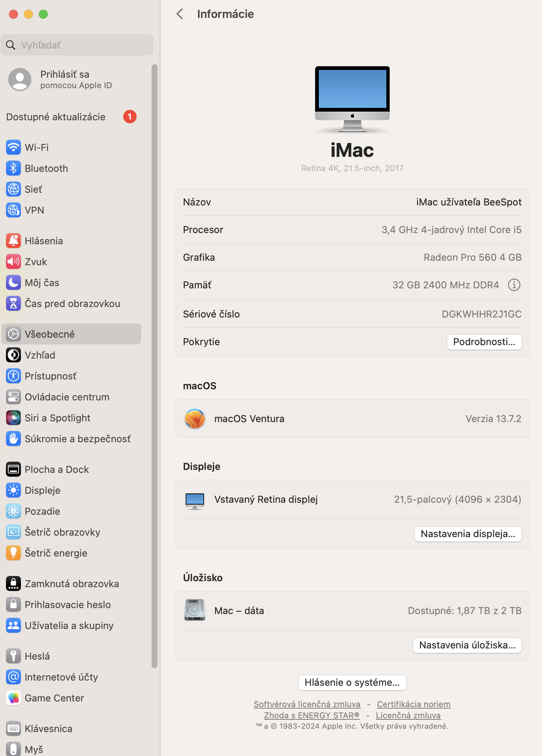Open the Prístupnosť accessibility icon
Image resolution: width=542 pixels, height=756 pixels.
(13, 376)
